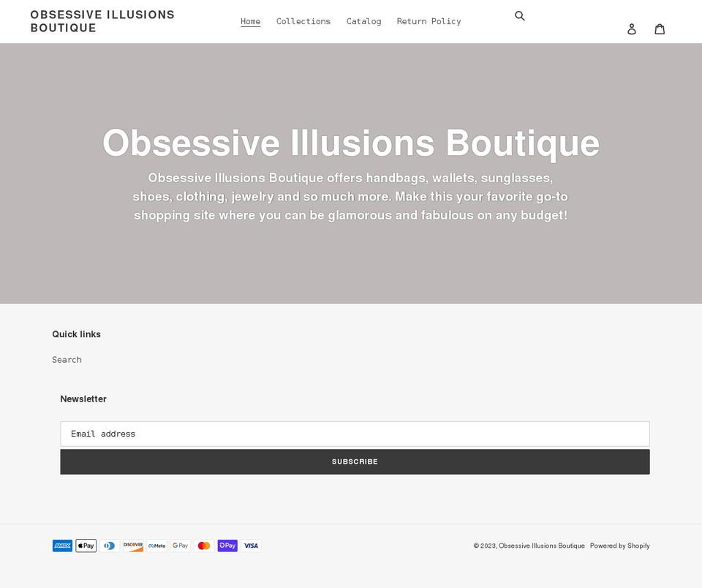Select the Visa payment icon
Viewport: 702px width, 588px height.
tap(251, 546)
